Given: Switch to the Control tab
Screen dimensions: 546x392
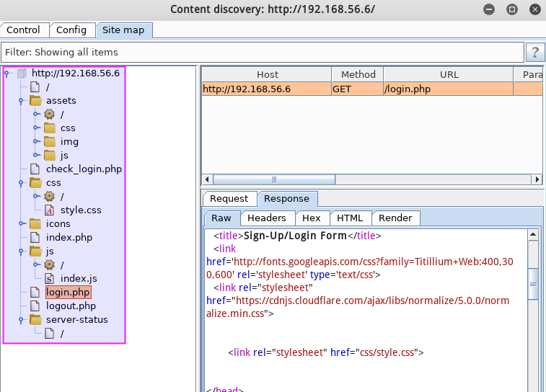Looking at the screenshot, I should pos(25,30).
